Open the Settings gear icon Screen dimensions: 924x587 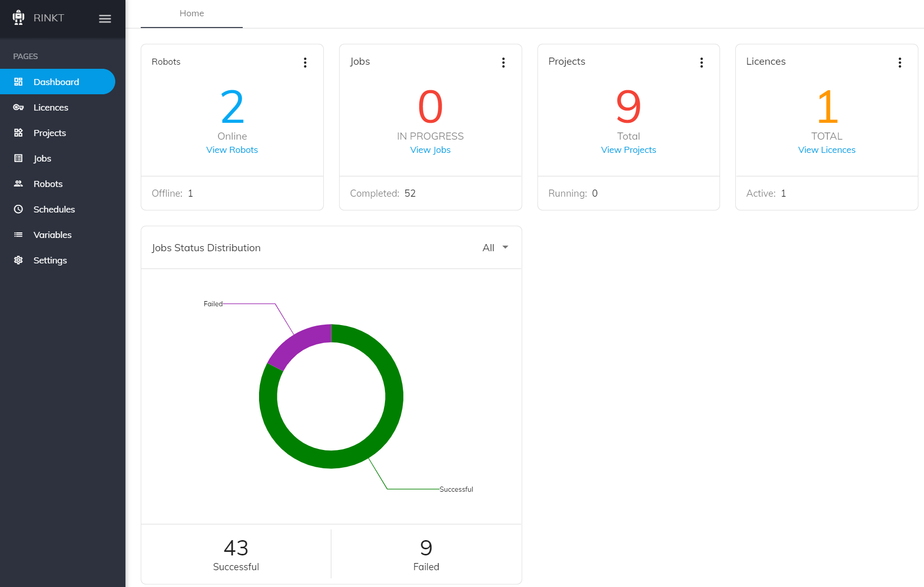(x=18, y=260)
